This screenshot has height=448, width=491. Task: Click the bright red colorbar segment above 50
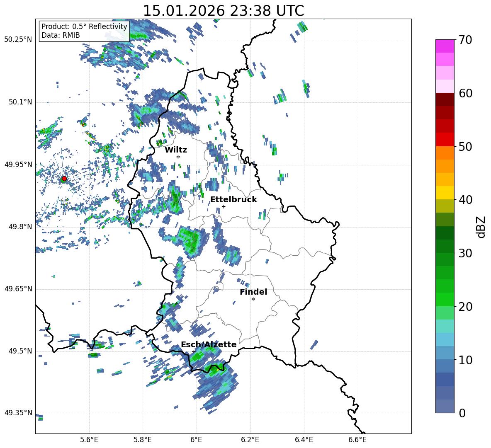(x=445, y=140)
